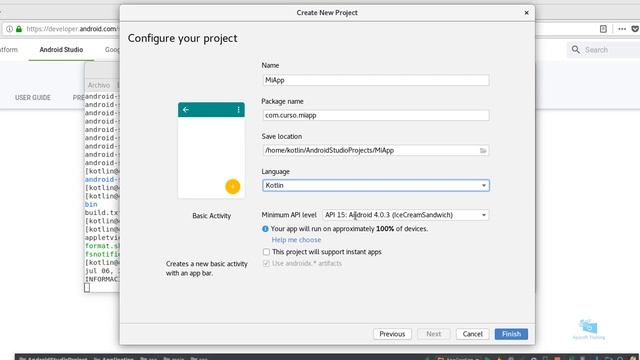Toggle 'Use androidx.* artifacts' checkbox
Image resolution: width=640 pixels, height=360 pixels.
point(267,263)
